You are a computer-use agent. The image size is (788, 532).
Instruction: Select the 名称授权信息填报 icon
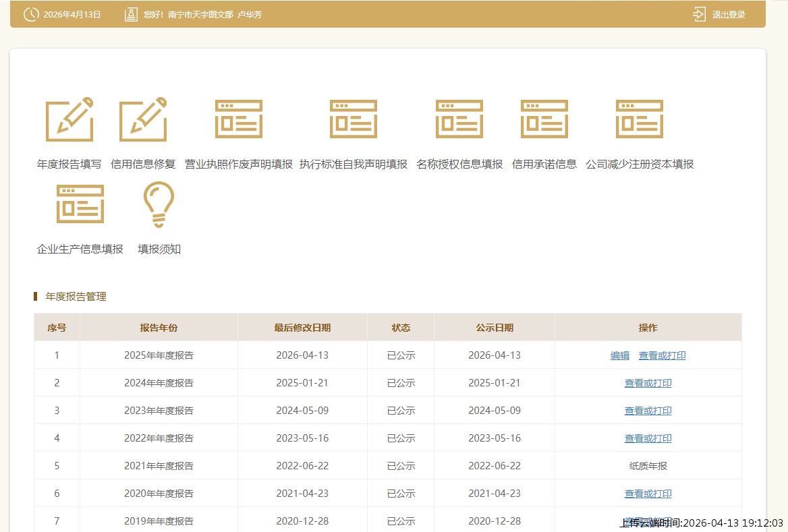pyautogui.click(x=459, y=119)
